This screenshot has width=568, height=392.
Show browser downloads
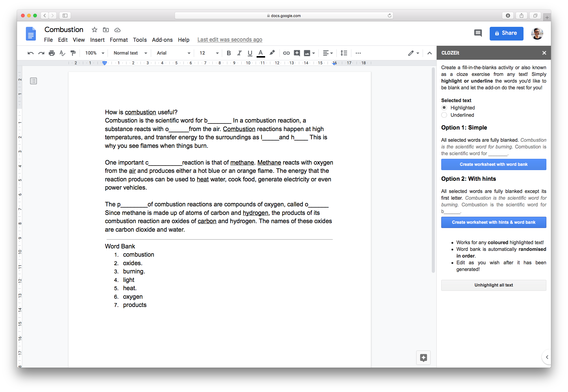click(508, 16)
